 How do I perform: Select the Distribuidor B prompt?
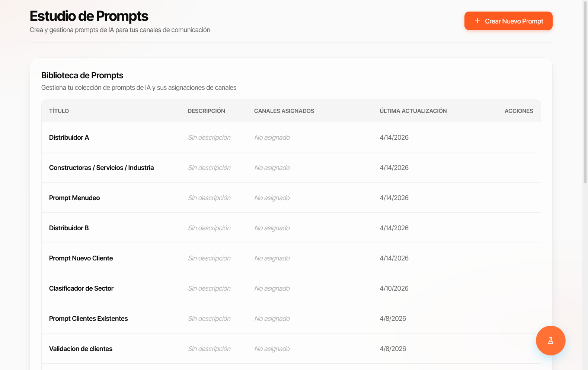pyautogui.click(x=291, y=228)
